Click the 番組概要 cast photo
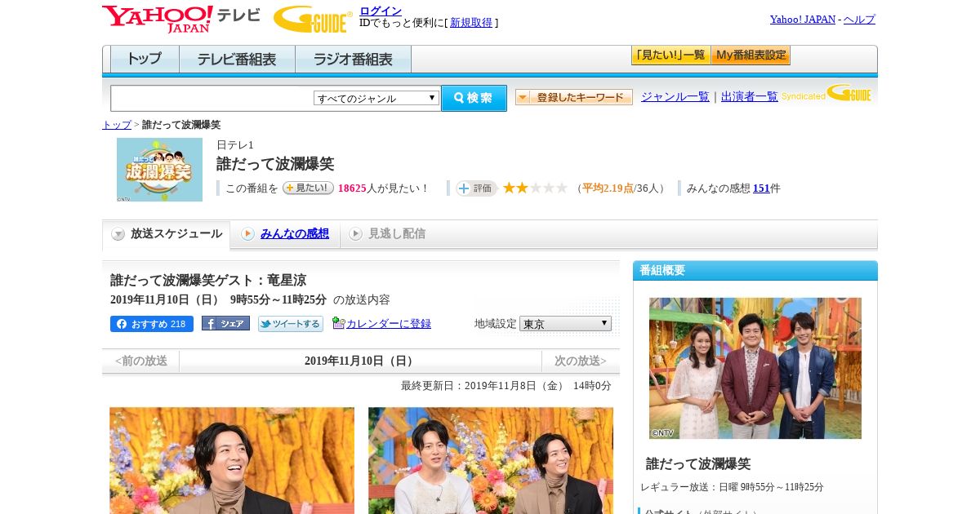 click(x=755, y=368)
